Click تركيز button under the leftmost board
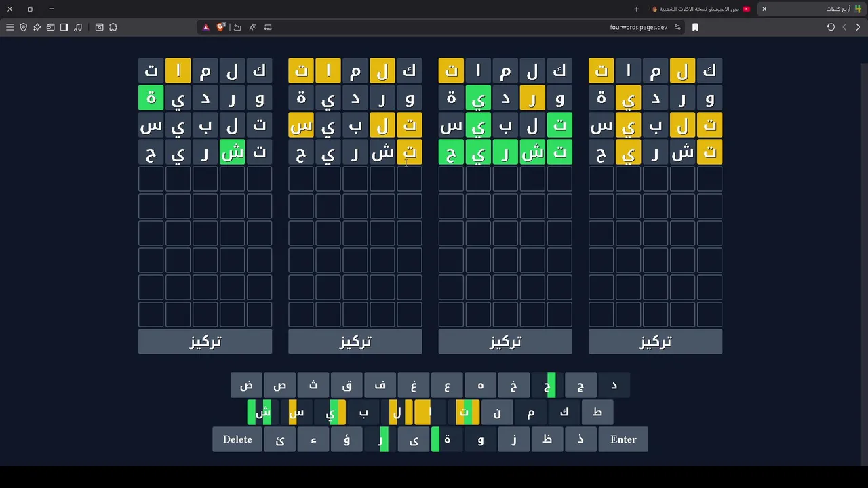868x488 pixels. [205, 342]
